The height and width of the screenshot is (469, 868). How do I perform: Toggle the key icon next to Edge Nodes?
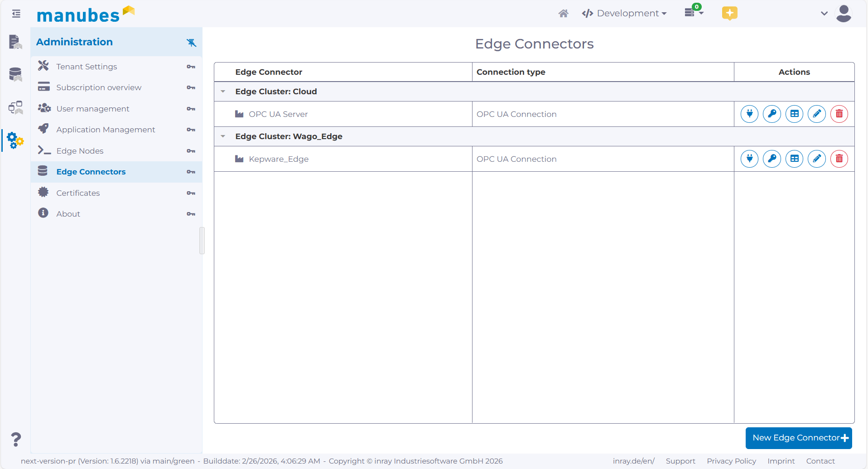[191, 151]
